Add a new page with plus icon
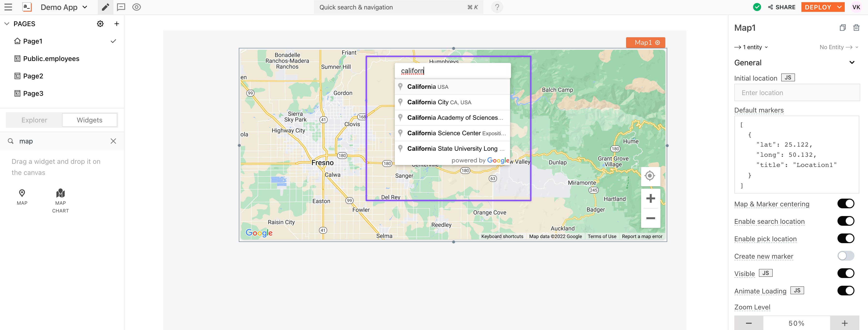The image size is (868, 330). pos(116,24)
